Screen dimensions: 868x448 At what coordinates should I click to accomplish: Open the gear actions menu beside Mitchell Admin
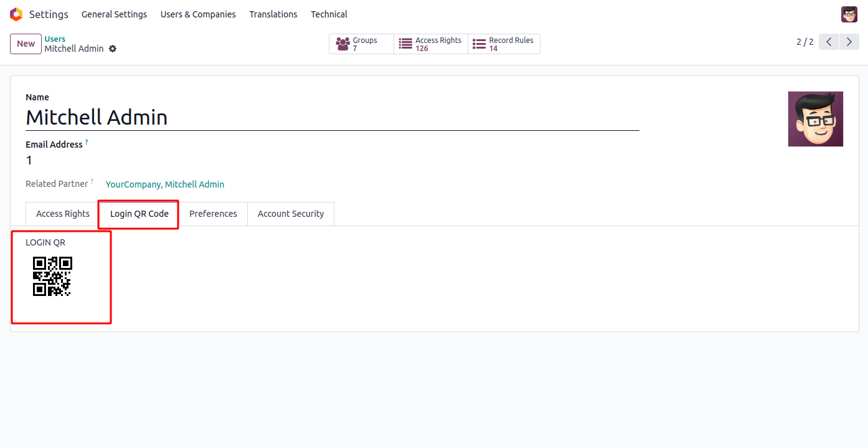point(113,49)
